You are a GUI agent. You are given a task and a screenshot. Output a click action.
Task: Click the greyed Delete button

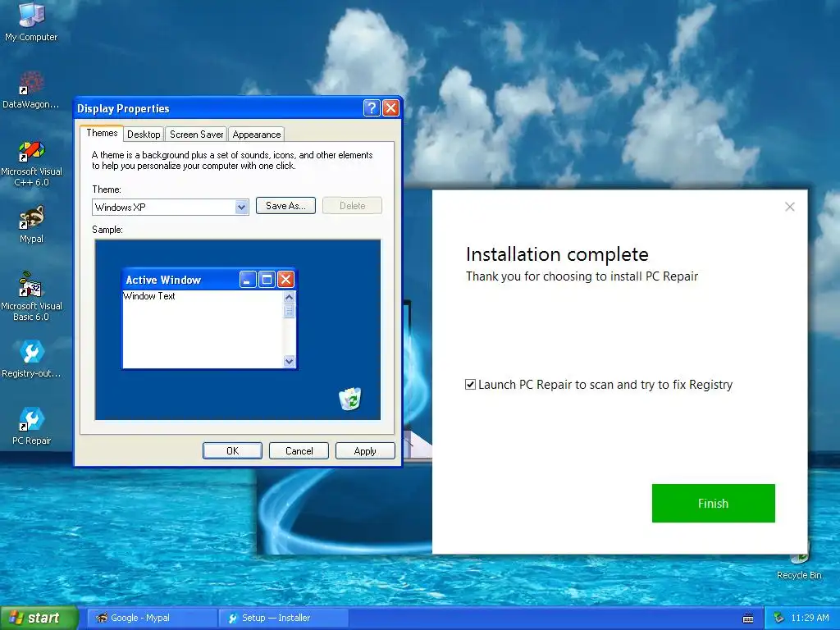pos(352,206)
